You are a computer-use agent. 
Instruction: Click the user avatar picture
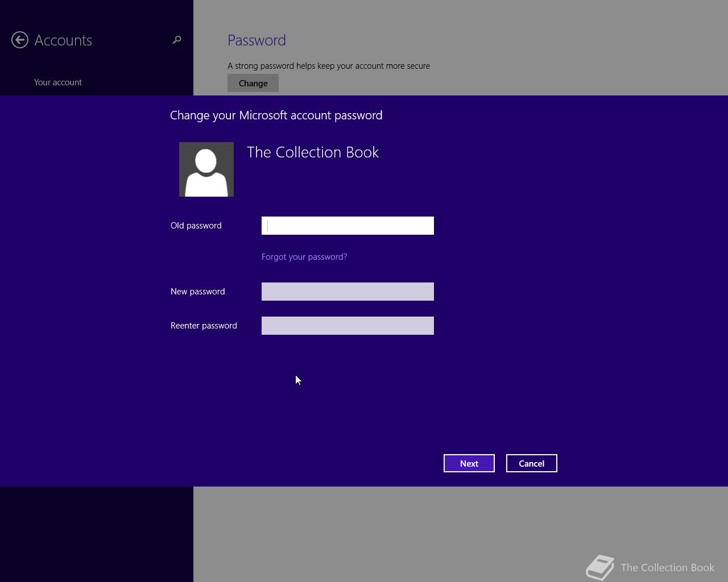tap(206, 169)
